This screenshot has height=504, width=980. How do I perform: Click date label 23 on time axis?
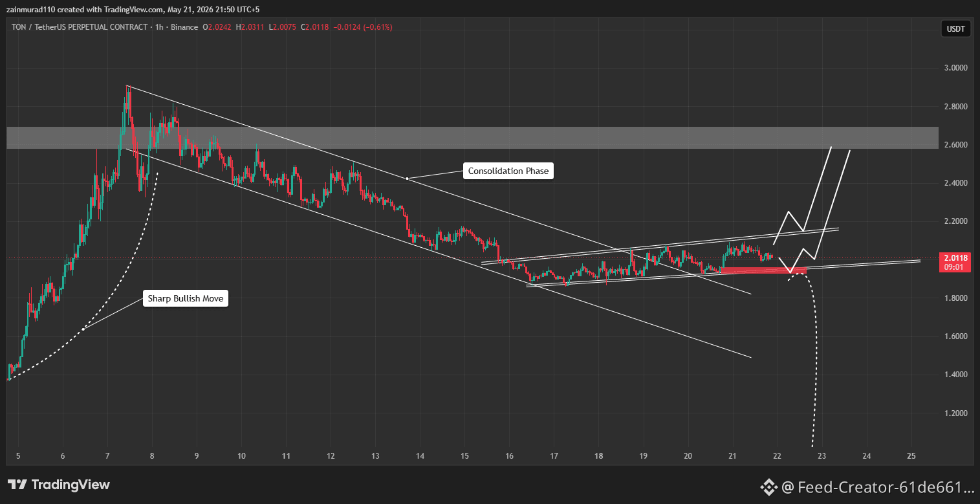point(822,455)
